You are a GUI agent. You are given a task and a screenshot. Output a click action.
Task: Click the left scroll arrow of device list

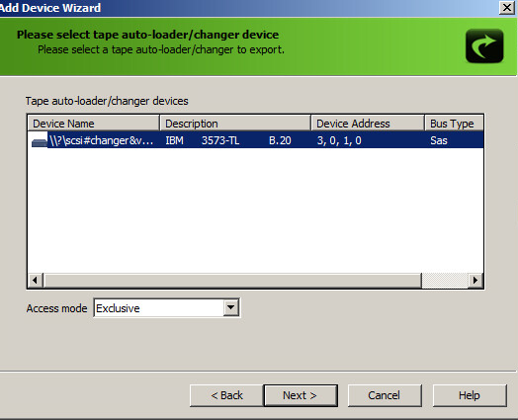[x=35, y=281]
